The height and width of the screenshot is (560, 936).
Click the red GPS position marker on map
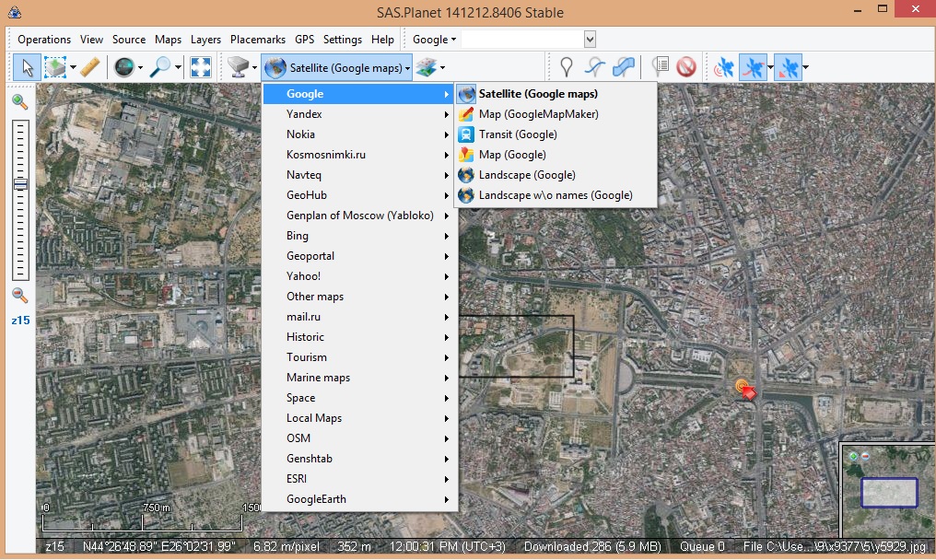tap(745, 389)
